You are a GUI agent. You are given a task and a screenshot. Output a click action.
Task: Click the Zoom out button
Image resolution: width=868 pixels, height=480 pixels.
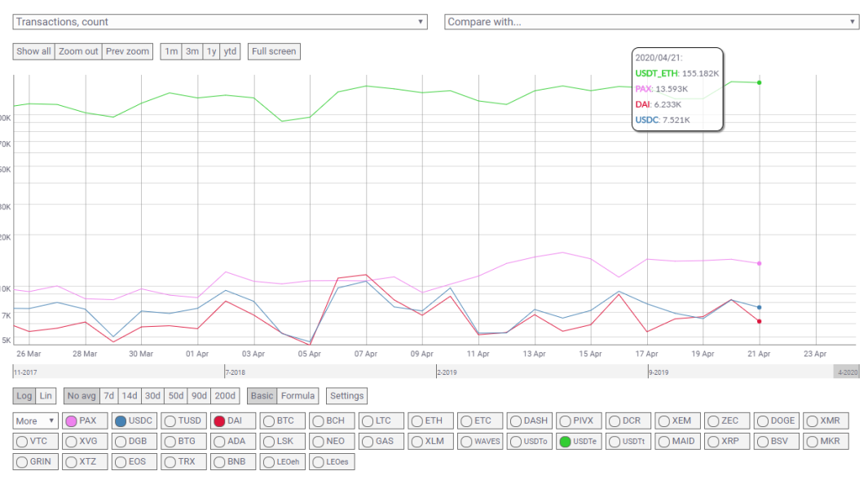coord(78,51)
